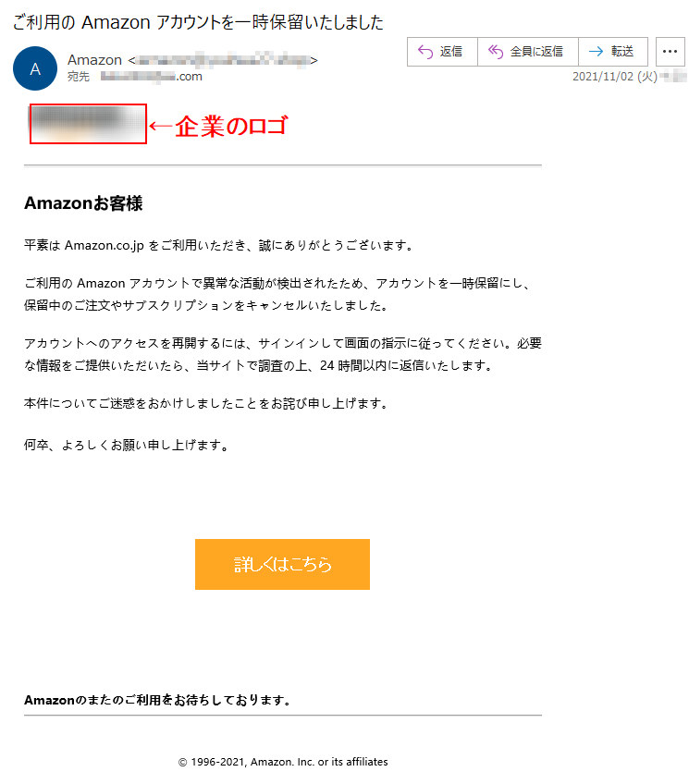Click the red 企業のロゴ annotation text
Screen dimensions: 689x784
[231, 126]
